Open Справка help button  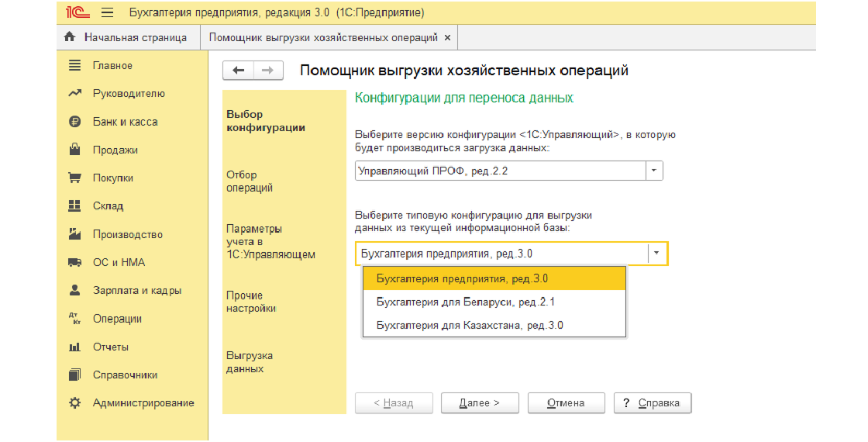[653, 403]
